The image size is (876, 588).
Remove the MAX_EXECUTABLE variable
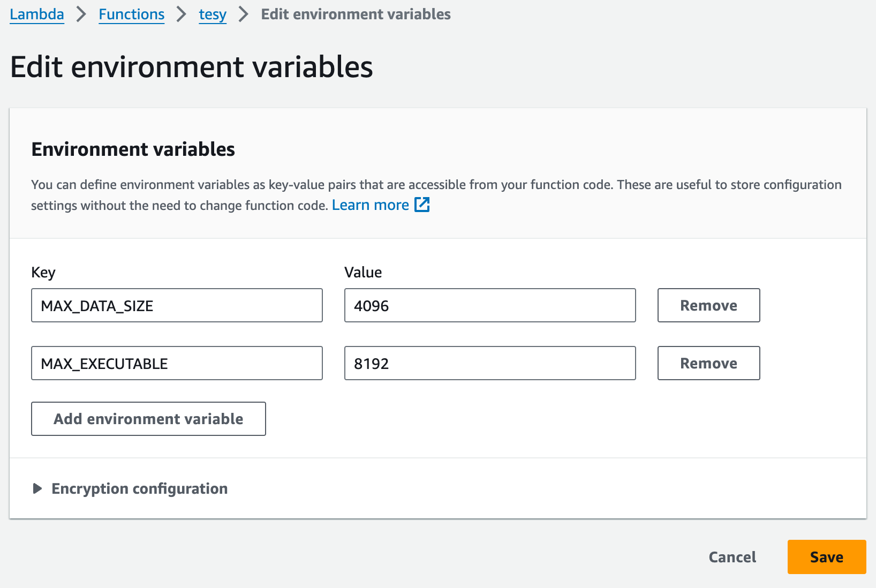pyautogui.click(x=708, y=363)
